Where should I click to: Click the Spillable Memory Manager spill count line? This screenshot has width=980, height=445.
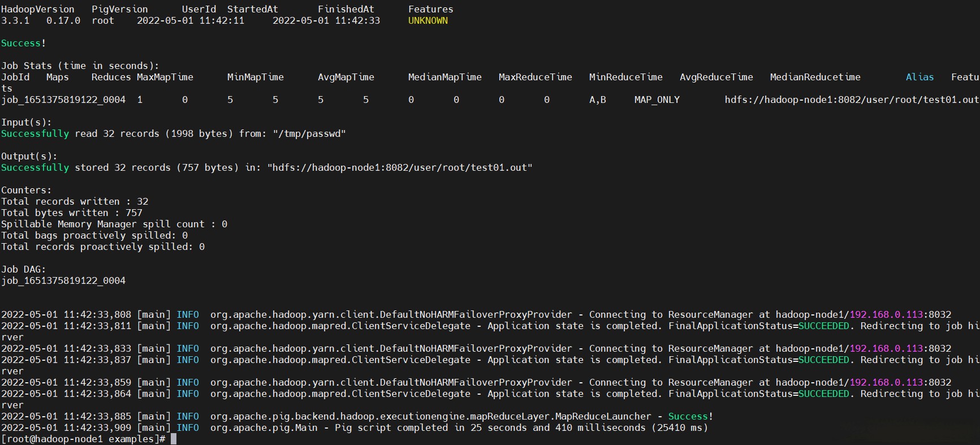114,224
